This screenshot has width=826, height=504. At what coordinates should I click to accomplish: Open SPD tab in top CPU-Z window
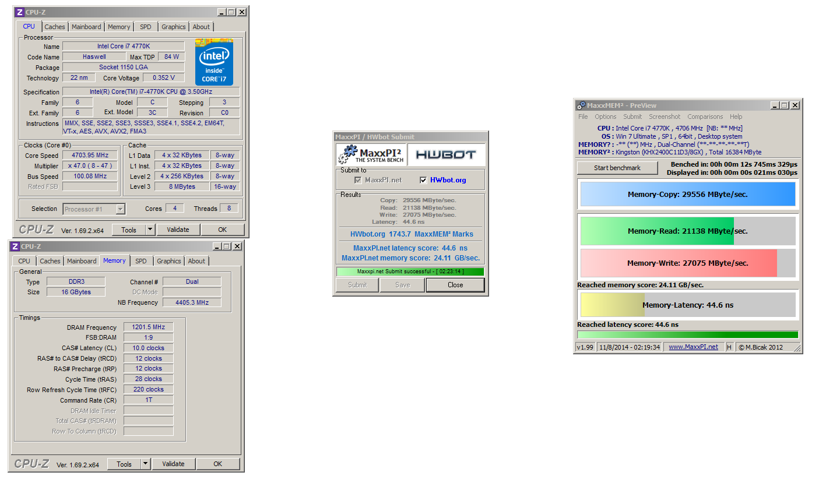click(x=146, y=27)
